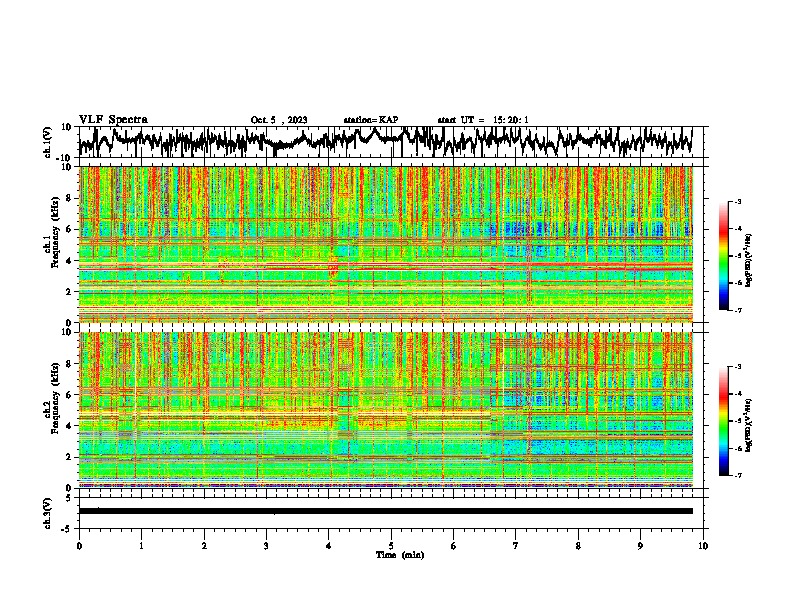The height and width of the screenshot is (612, 792).
Task: Click the "8" kHz tick of ch.2 spectrogram
Action: pos(70,364)
